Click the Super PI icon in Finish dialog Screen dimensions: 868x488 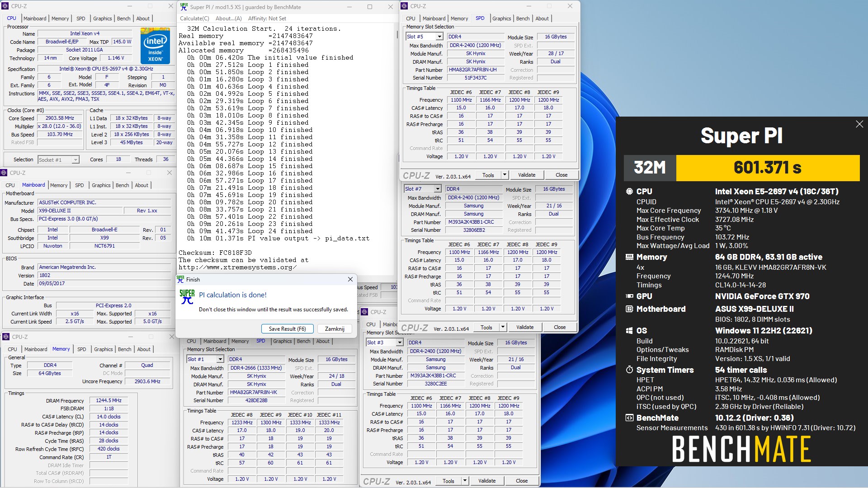[x=187, y=296]
